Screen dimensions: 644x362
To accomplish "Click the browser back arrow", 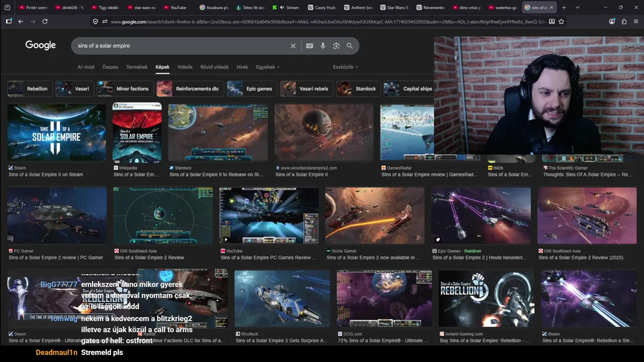I will pyautogui.click(x=21, y=22).
